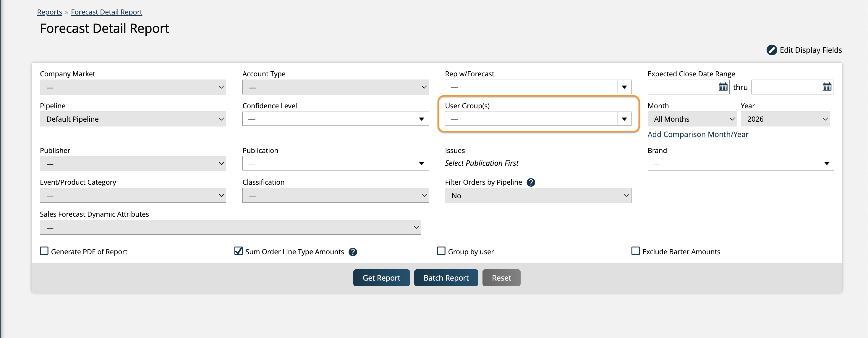Open the Year dropdown set to 2026
Viewport: 868px width, 338px height.
[785, 119]
